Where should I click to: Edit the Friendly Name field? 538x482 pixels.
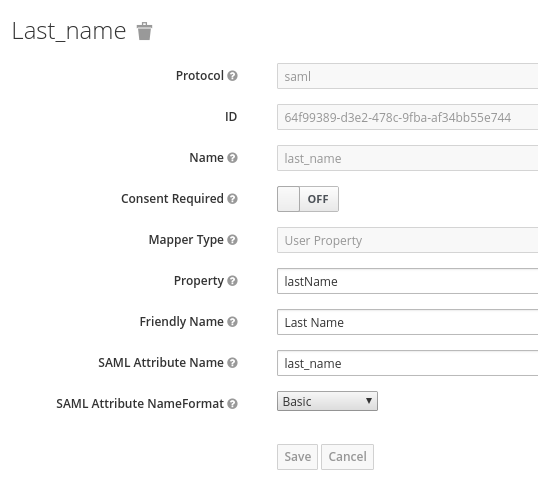408,322
